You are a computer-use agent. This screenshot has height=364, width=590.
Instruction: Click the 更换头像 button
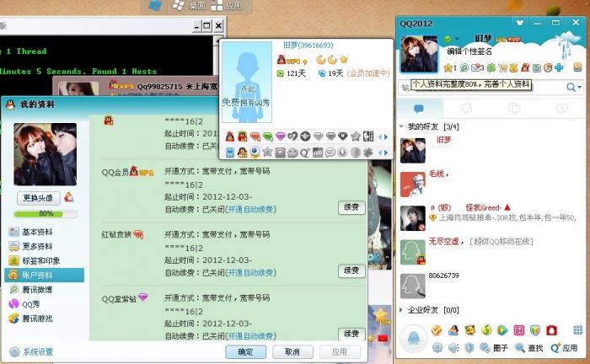pyautogui.click(x=39, y=198)
